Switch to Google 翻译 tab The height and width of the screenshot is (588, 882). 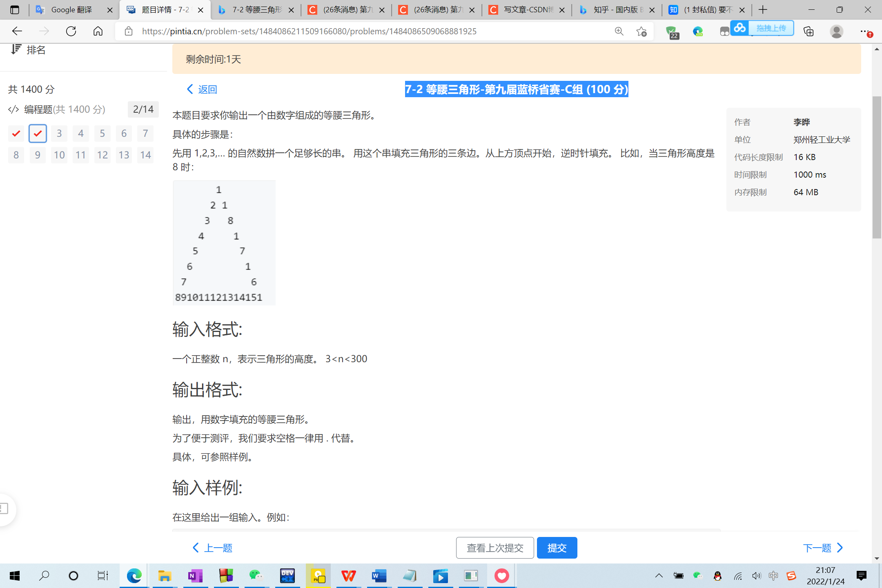(x=71, y=10)
